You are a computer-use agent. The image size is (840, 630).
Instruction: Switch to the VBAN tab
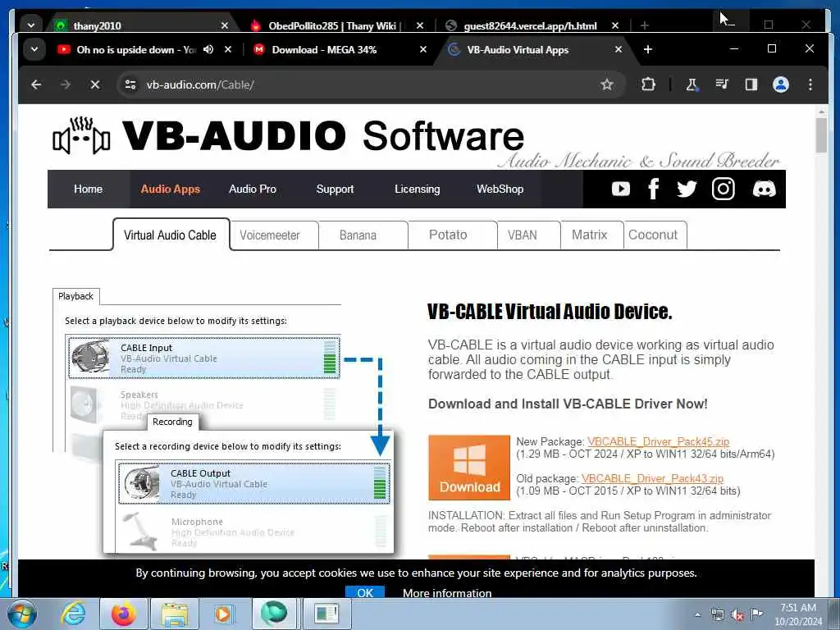[523, 235]
